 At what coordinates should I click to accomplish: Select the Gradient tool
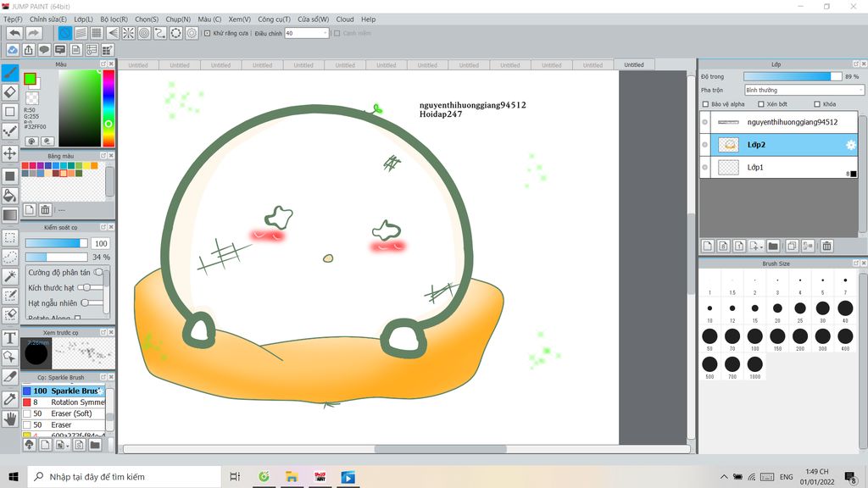tap(10, 214)
